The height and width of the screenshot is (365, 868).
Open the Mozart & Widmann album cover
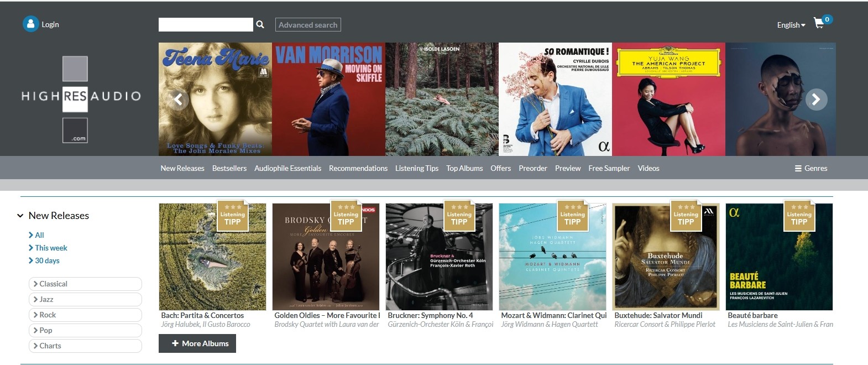pos(552,257)
